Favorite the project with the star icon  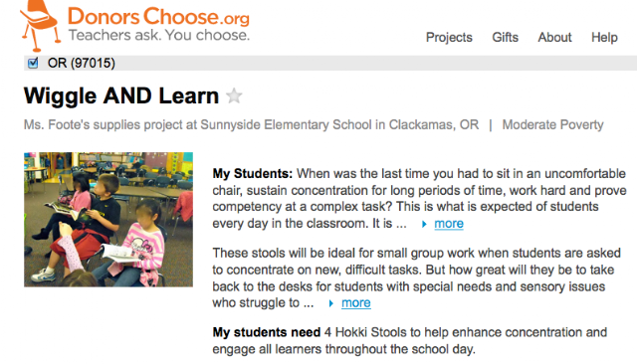pos(234,96)
